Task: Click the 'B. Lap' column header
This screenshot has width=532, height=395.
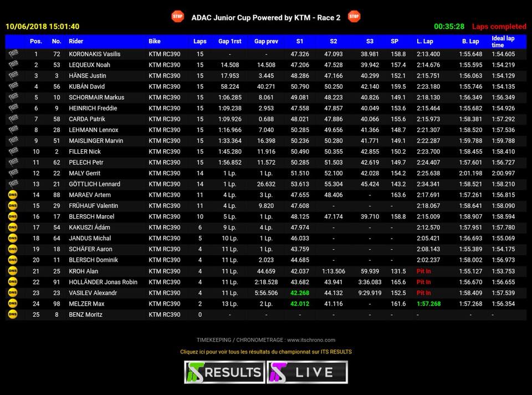Action: (470, 41)
